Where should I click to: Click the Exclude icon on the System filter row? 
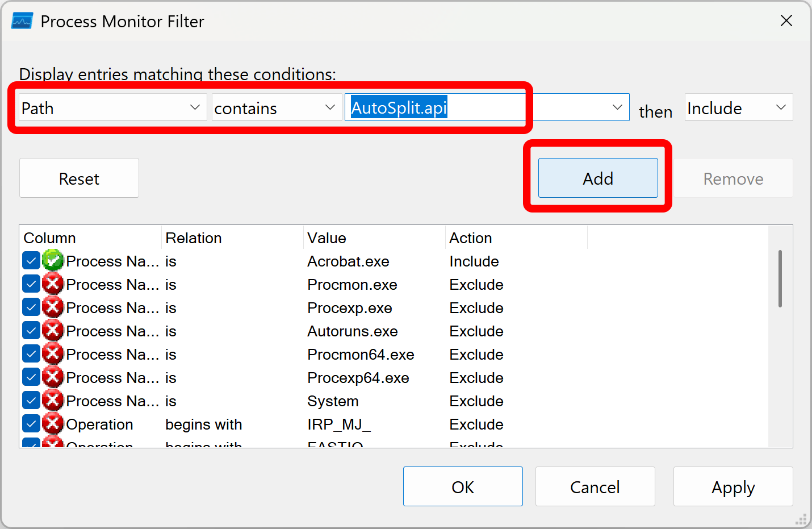point(53,400)
